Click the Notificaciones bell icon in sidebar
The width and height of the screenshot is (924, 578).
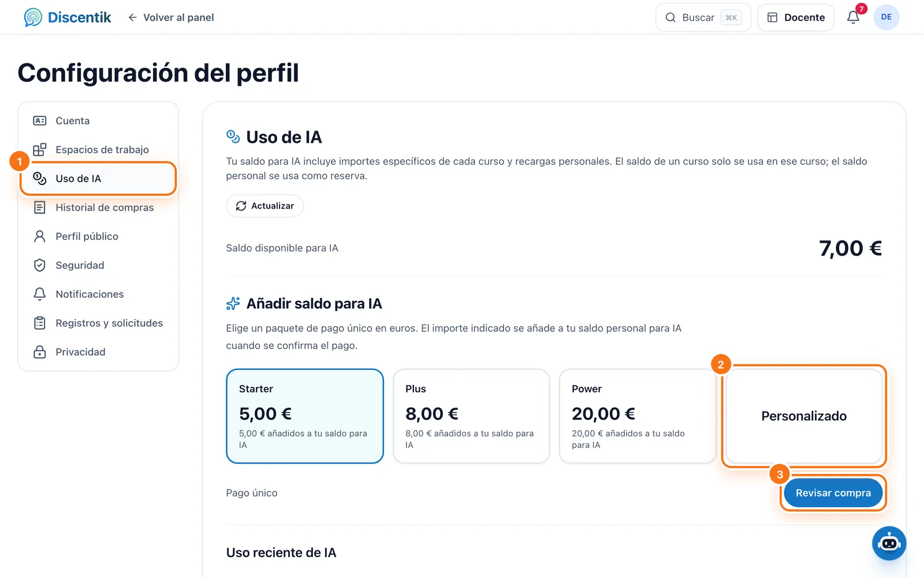pos(40,294)
